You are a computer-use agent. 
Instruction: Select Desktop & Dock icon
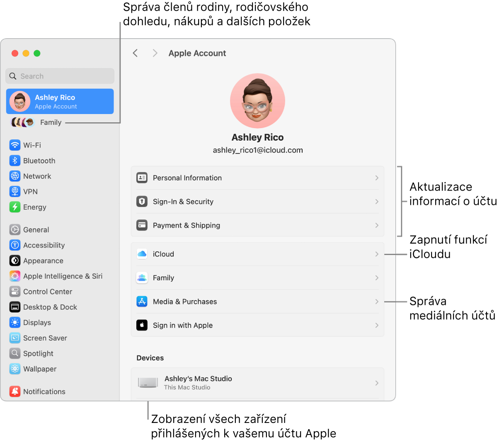tap(15, 307)
